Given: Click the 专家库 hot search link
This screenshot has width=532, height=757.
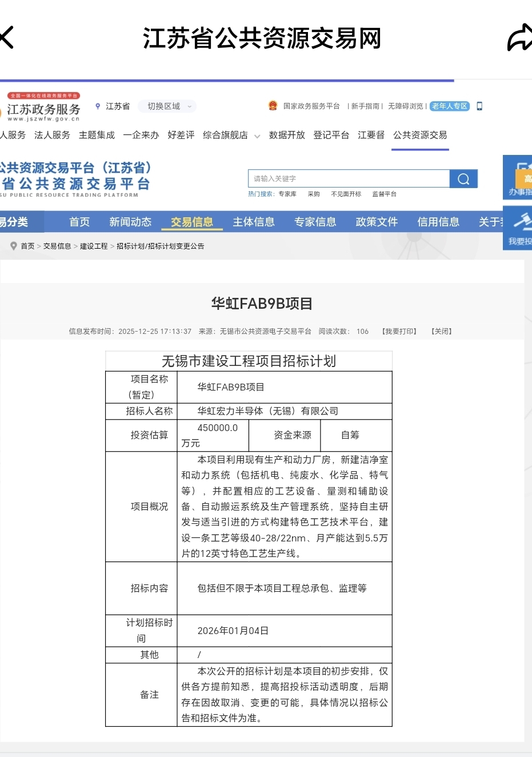Looking at the screenshot, I should [287, 194].
